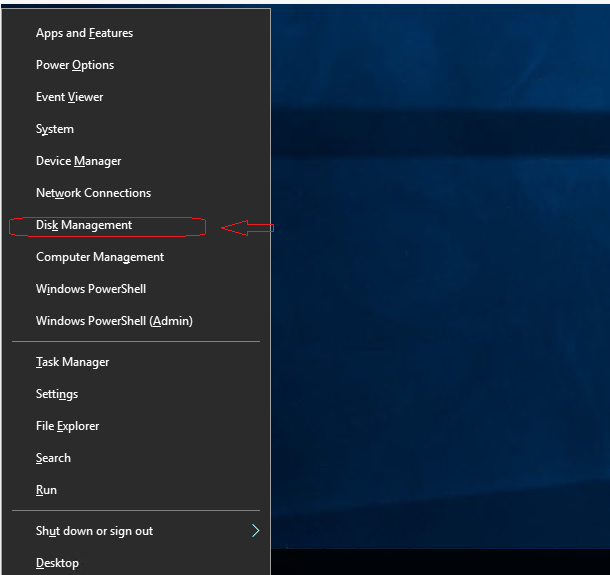Open File Explorer
Screen dimensions: 610x575
[x=136, y=426]
